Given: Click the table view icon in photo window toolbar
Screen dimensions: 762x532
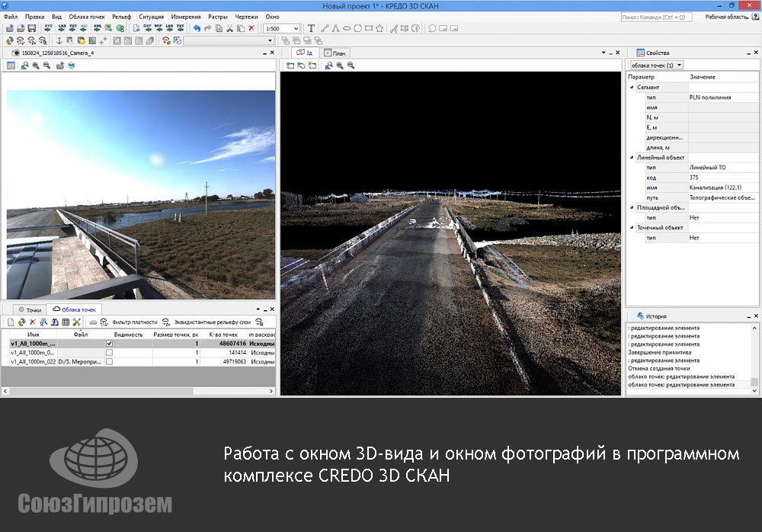Looking at the screenshot, I should pos(11,66).
